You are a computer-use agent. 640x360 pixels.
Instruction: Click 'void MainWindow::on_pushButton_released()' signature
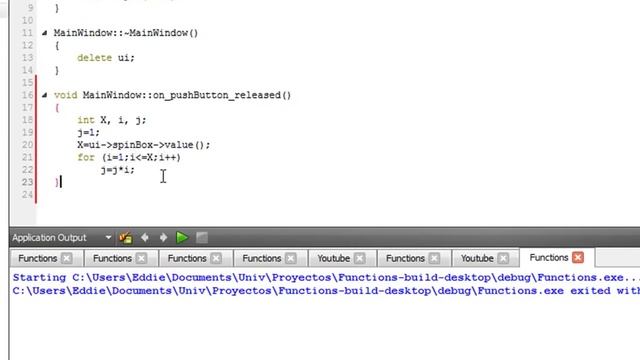172,95
